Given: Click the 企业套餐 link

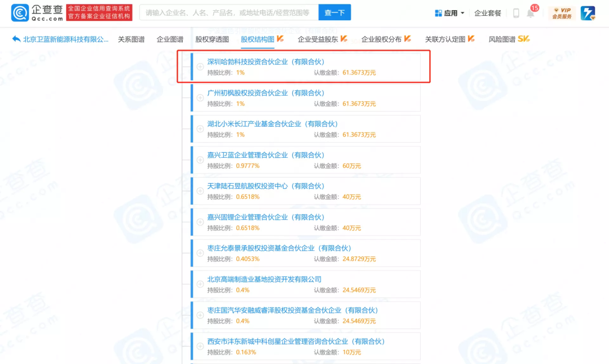Looking at the screenshot, I should coord(487,13).
